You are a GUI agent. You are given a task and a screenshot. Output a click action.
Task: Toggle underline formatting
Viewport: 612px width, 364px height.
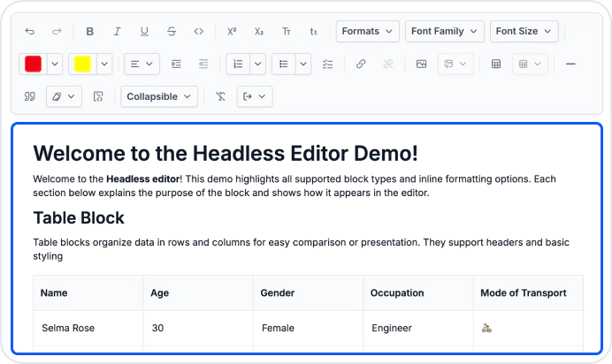click(144, 31)
